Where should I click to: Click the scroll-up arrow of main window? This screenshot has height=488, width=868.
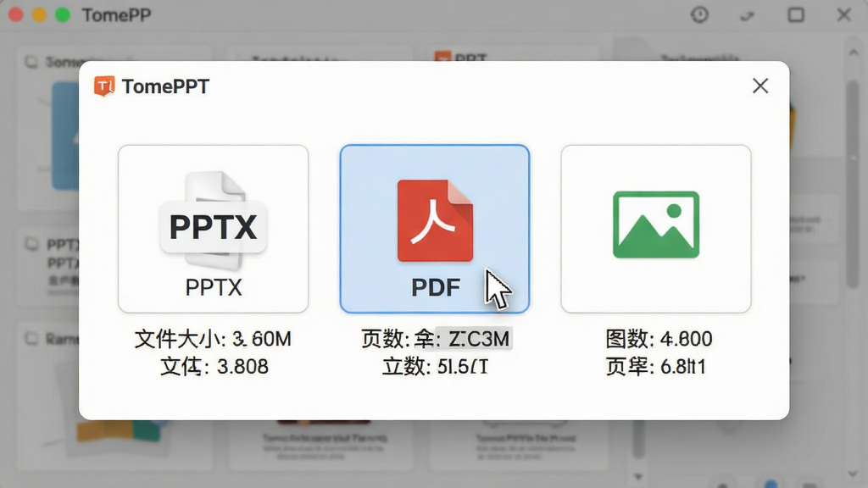tap(853, 52)
